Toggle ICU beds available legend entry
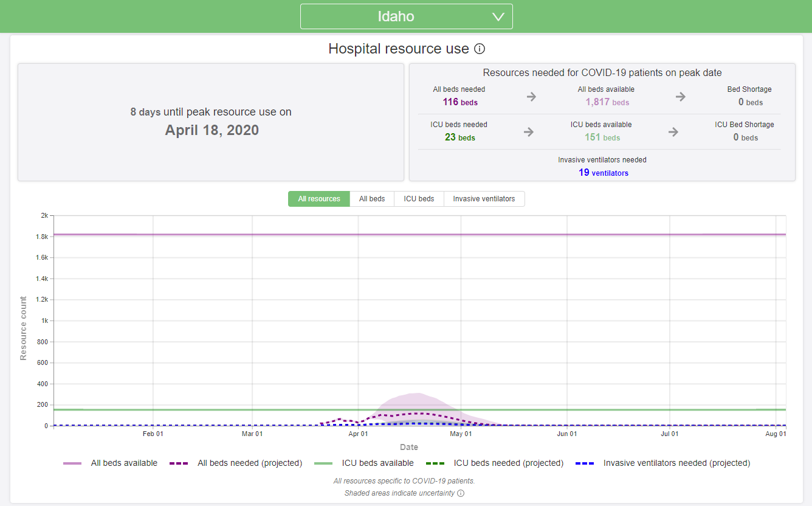 pos(364,463)
